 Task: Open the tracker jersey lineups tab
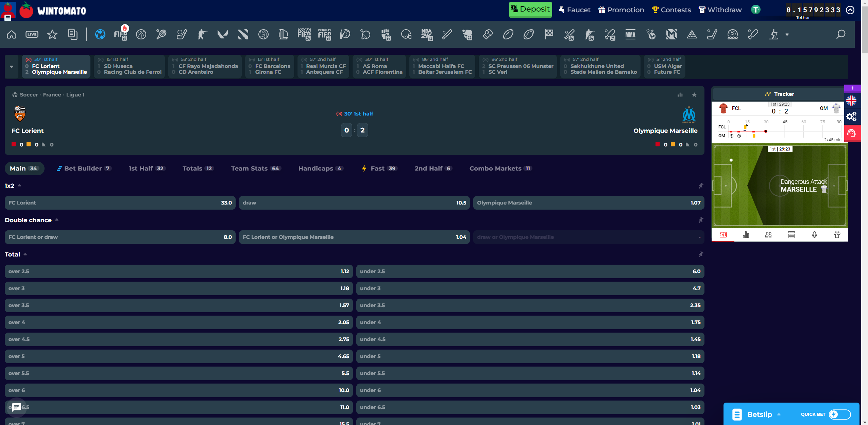[837, 235]
